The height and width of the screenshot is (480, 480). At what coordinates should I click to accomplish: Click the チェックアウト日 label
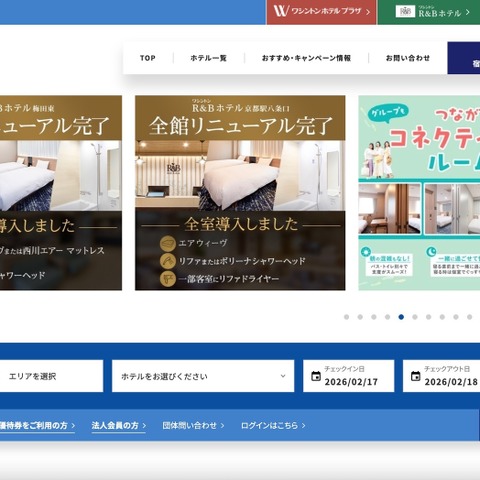coord(447,369)
